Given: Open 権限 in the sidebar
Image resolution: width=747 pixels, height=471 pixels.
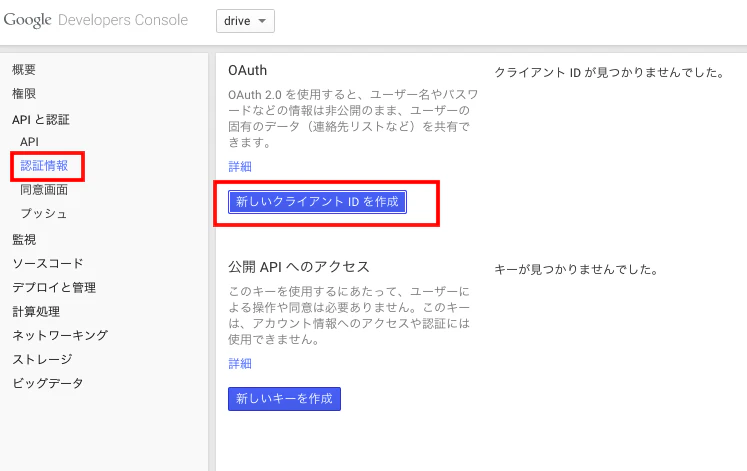Looking at the screenshot, I should (24, 94).
